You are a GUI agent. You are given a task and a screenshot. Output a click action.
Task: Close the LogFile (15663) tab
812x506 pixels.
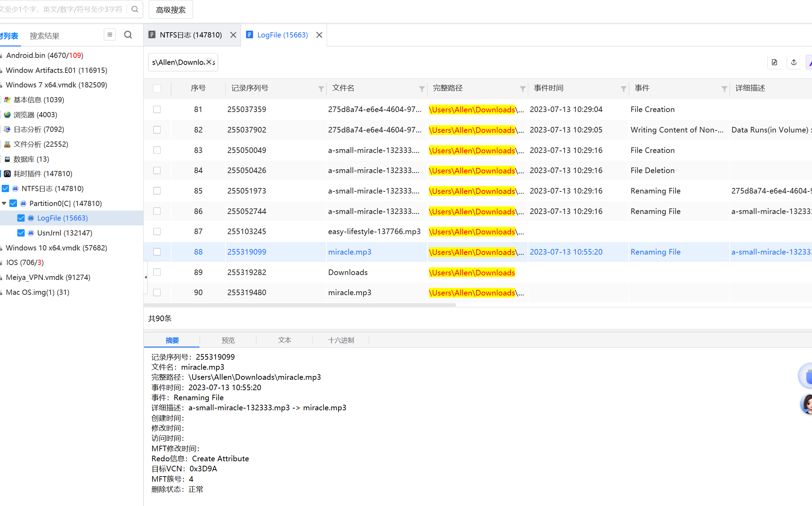pyautogui.click(x=319, y=35)
